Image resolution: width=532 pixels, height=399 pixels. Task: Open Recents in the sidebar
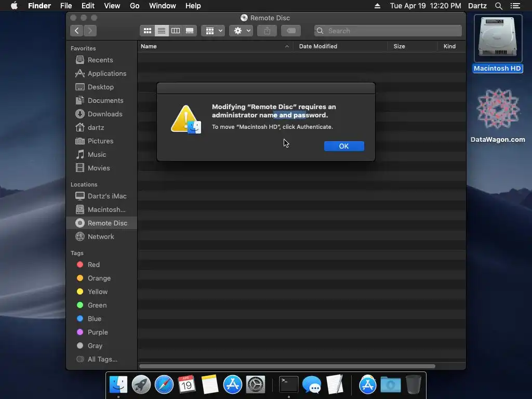pyautogui.click(x=102, y=60)
